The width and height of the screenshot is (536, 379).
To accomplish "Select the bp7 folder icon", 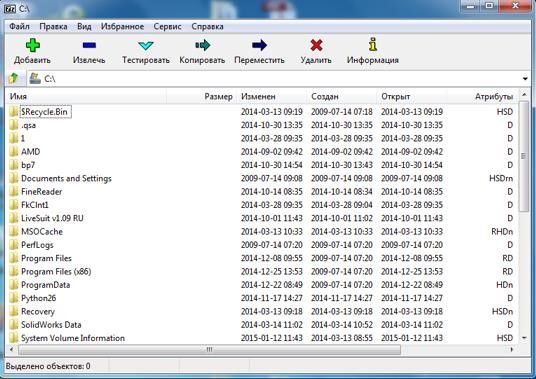I will tap(14, 165).
